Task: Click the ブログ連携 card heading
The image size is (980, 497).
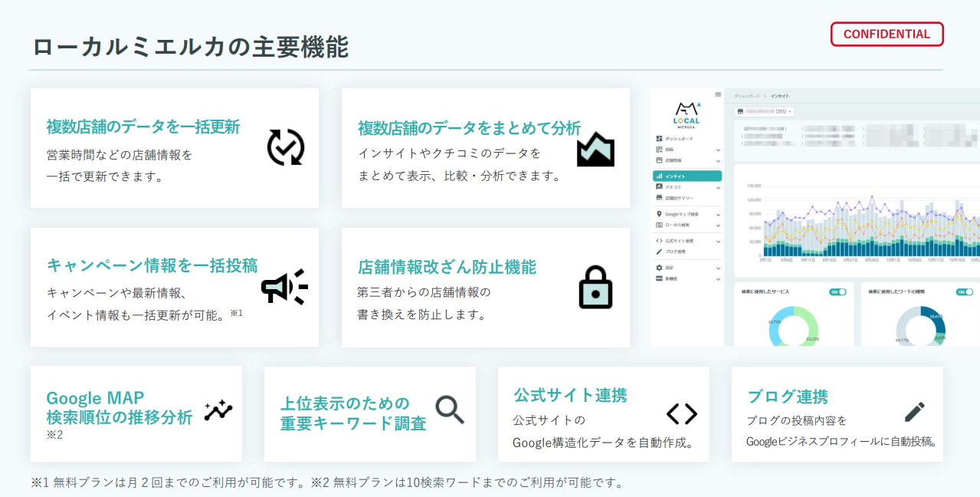Action: coord(788,397)
